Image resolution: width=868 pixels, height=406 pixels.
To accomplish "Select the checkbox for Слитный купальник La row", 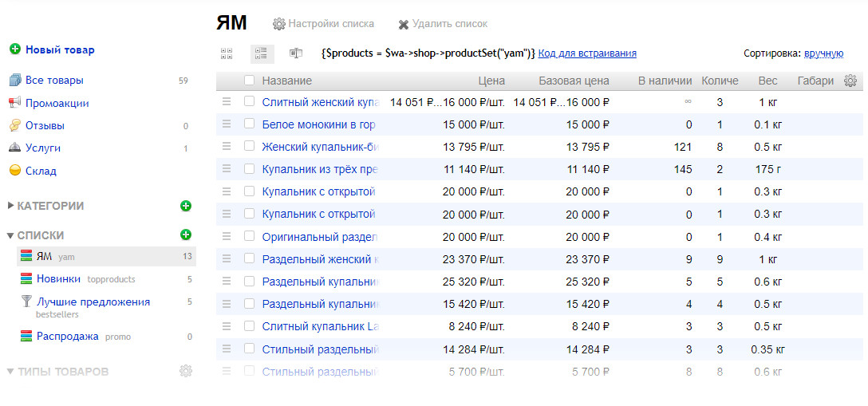I will 250,325.
